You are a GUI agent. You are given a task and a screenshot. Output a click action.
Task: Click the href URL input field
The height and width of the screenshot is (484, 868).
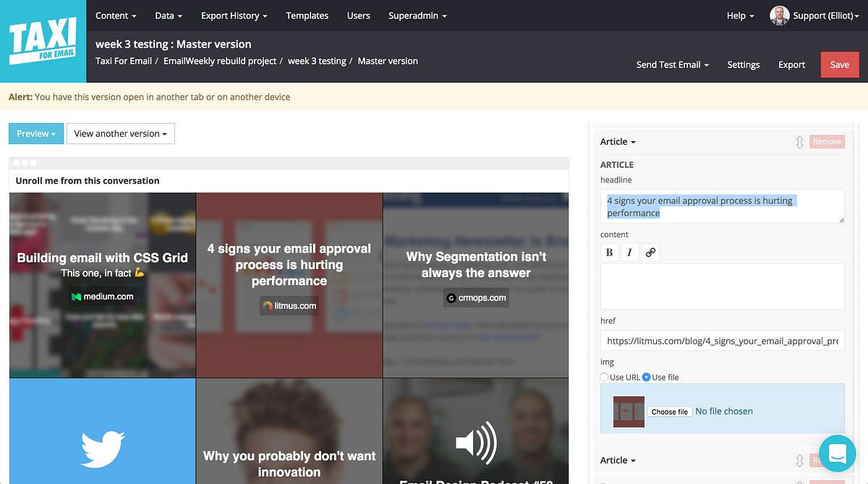723,341
